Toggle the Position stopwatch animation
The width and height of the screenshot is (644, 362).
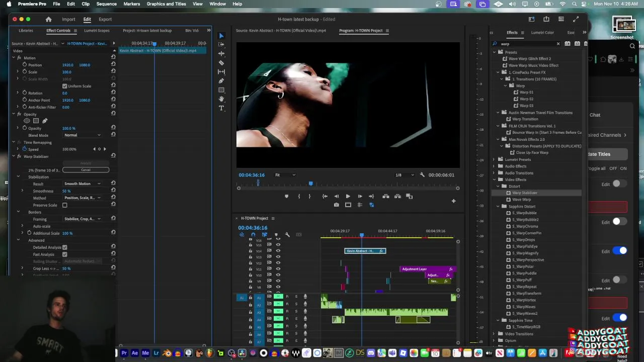tap(24, 65)
